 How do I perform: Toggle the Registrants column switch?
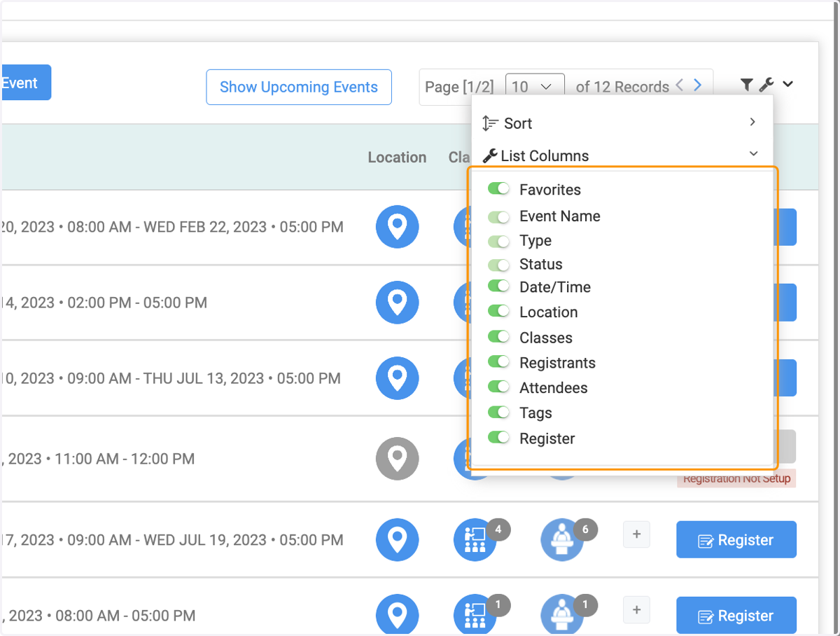click(499, 361)
